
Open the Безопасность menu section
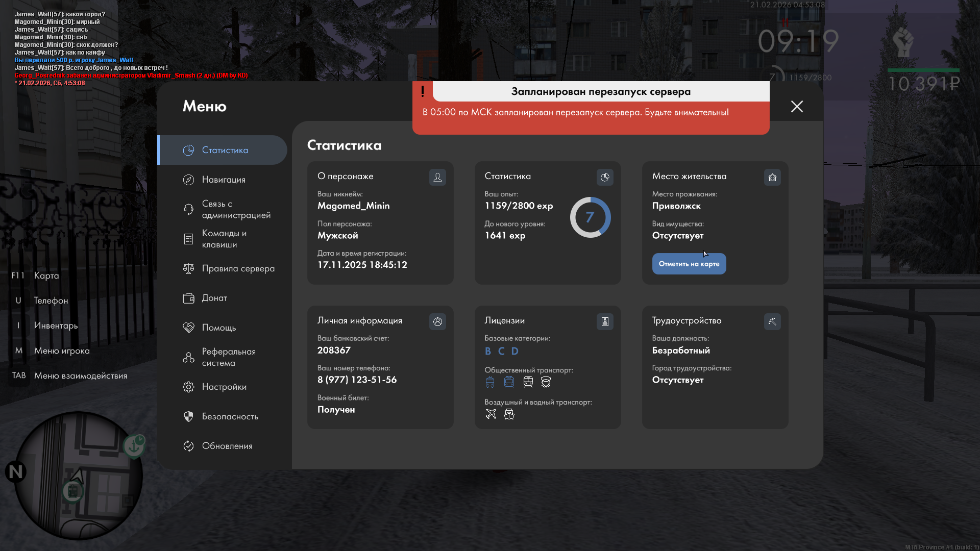coord(230,416)
